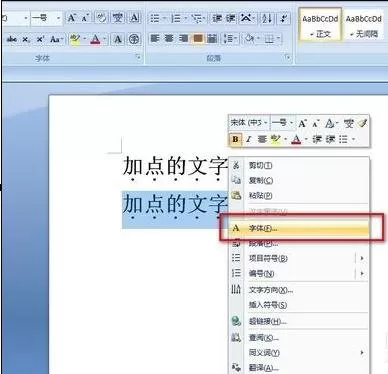Click Phonetic Guide on the mini toolbar
388x374 pixels.
tap(349, 123)
